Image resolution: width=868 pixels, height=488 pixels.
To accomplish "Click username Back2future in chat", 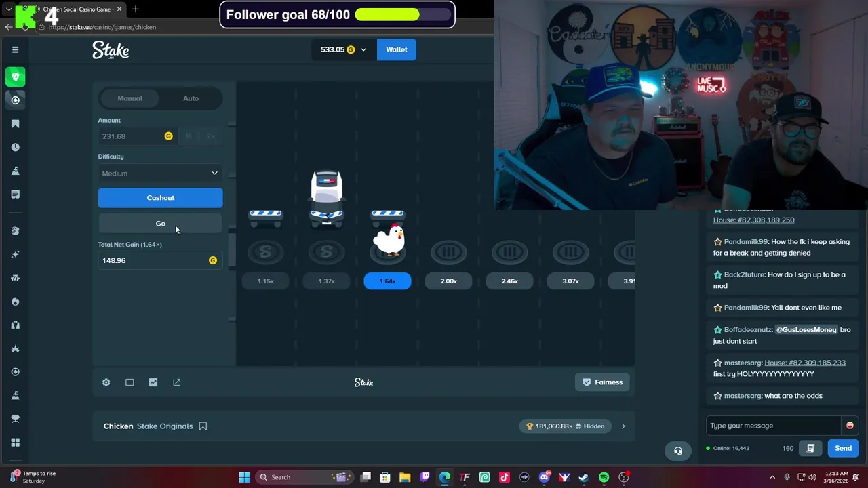I will click(x=744, y=274).
